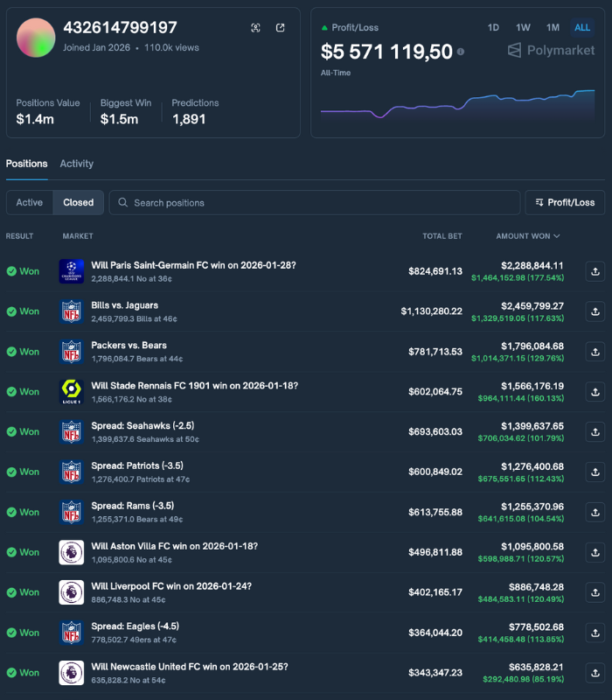
Task: Click the MARKET column header
Action: [x=78, y=236]
